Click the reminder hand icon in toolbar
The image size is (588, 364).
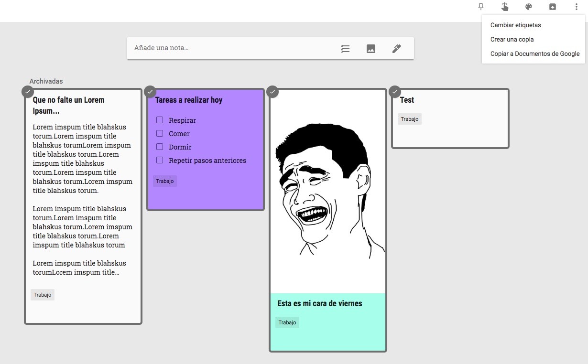click(x=505, y=7)
